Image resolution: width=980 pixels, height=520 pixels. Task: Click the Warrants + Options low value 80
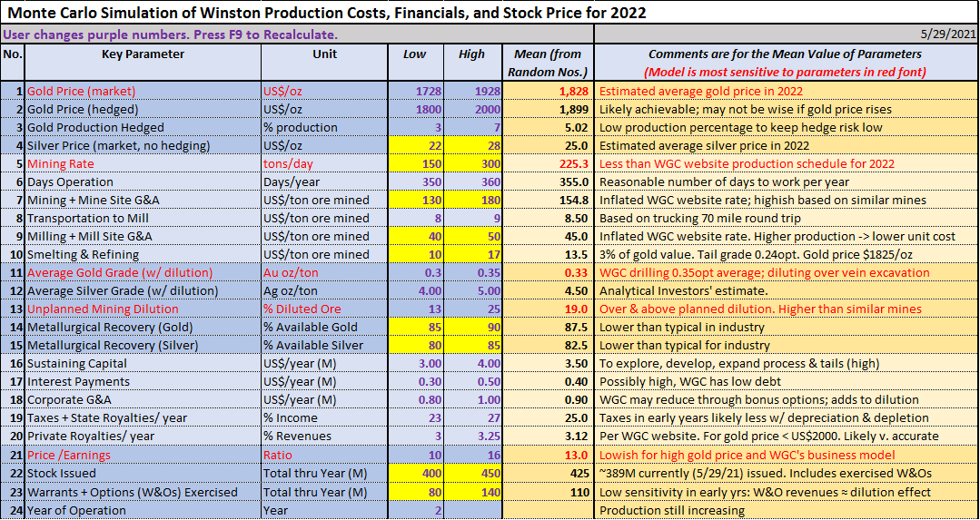(x=414, y=493)
